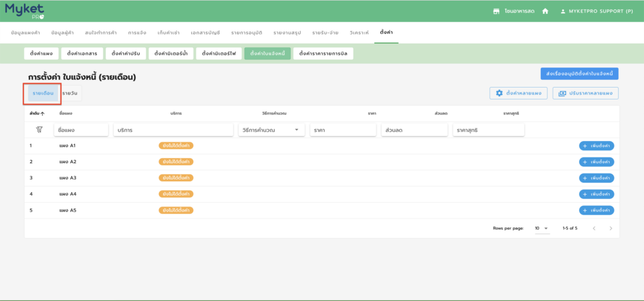Image resolution: width=644 pixels, height=301 pixels.
Task: Open the รายการอนุมัติ menu tab
Action: (247, 33)
